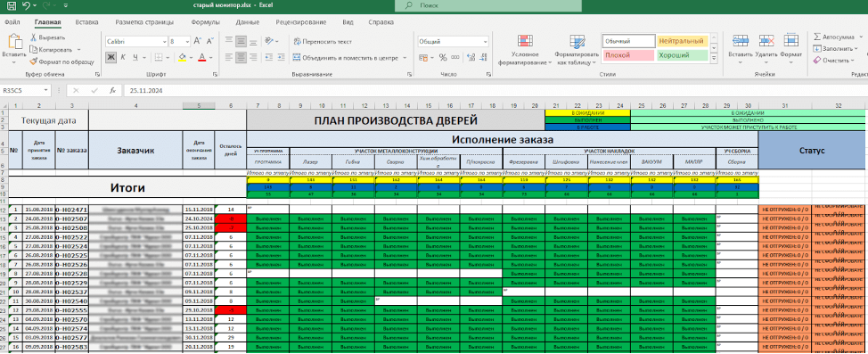Open fill color dropdown arrow
868x354 pixels.
click(x=191, y=57)
